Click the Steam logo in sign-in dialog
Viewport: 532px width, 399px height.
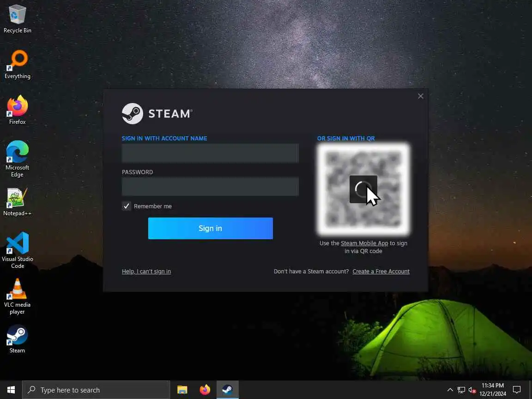click(157, 114)
